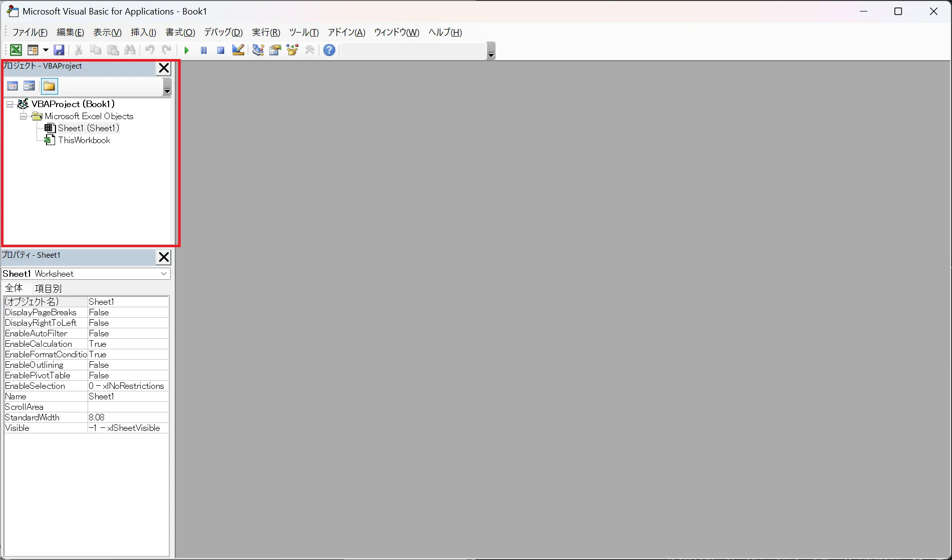Switch to the 項目別 properties tab

point(48,288)
